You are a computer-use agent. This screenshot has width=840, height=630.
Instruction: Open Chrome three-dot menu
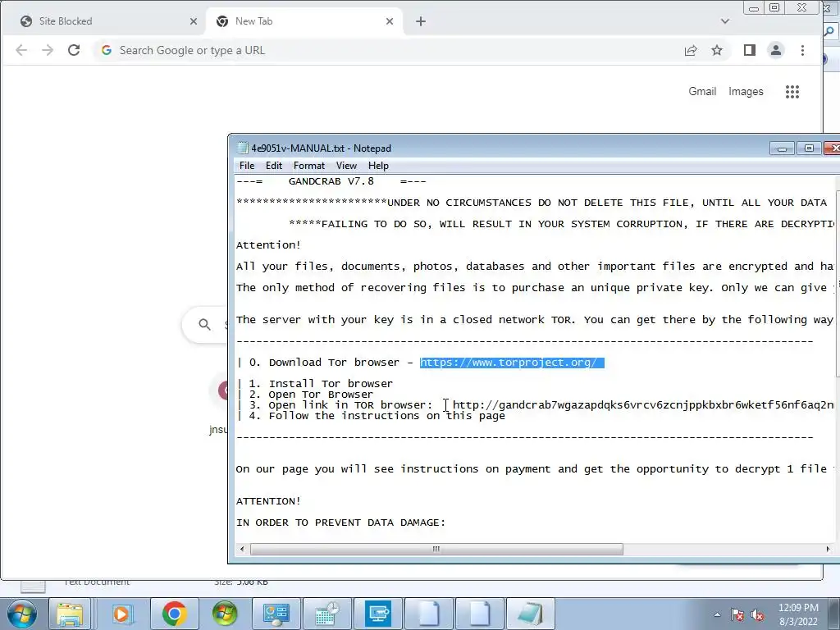point(802,50)
